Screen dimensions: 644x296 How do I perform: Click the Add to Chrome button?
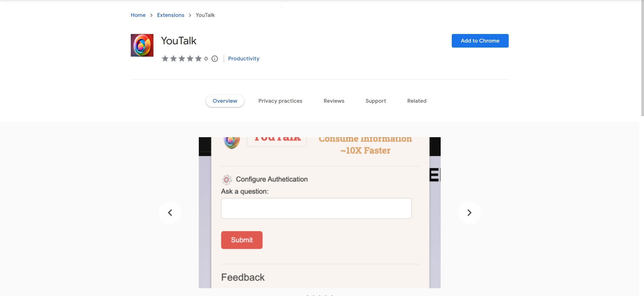(480, 41)
